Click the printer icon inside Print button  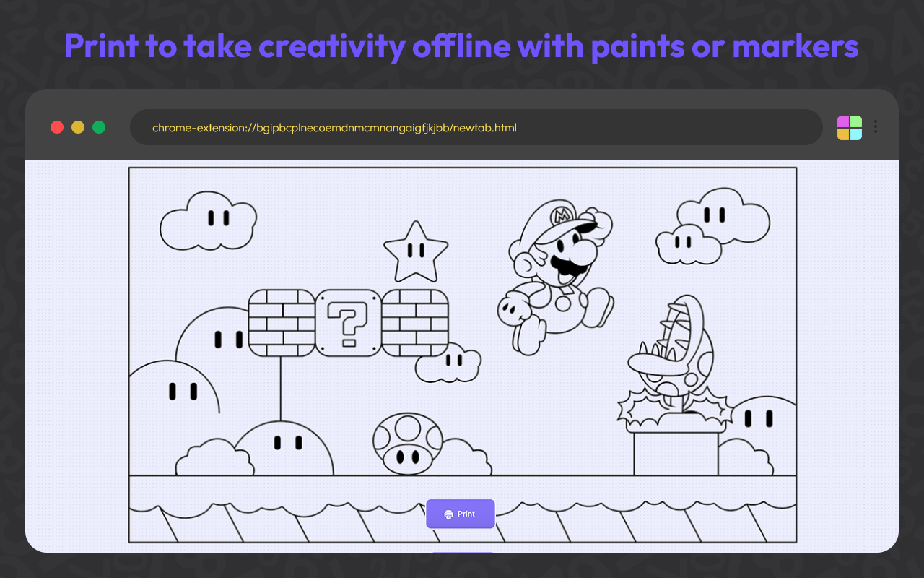[448, 514]
